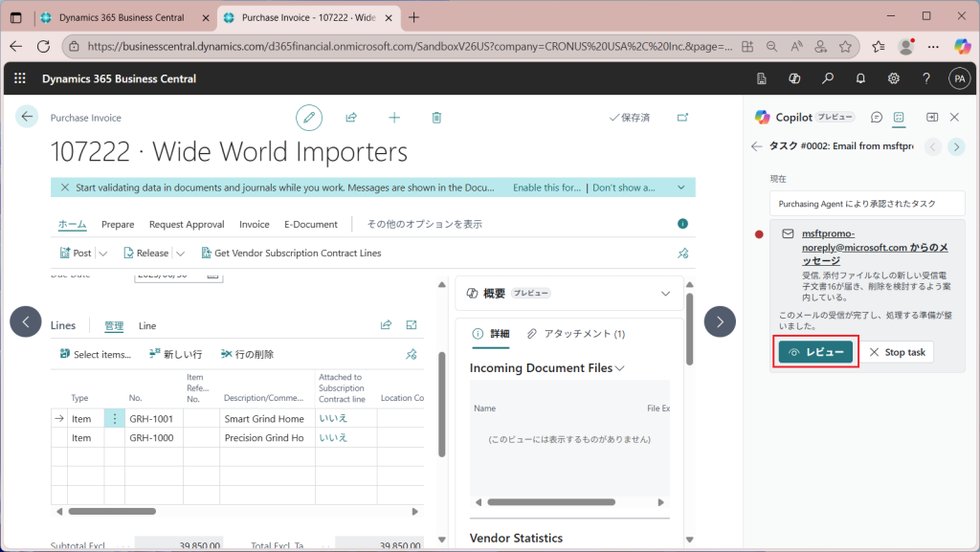Open search magnifier in Business Central header
This screenshot has width=980, height=552.
(x=828, y=78)
